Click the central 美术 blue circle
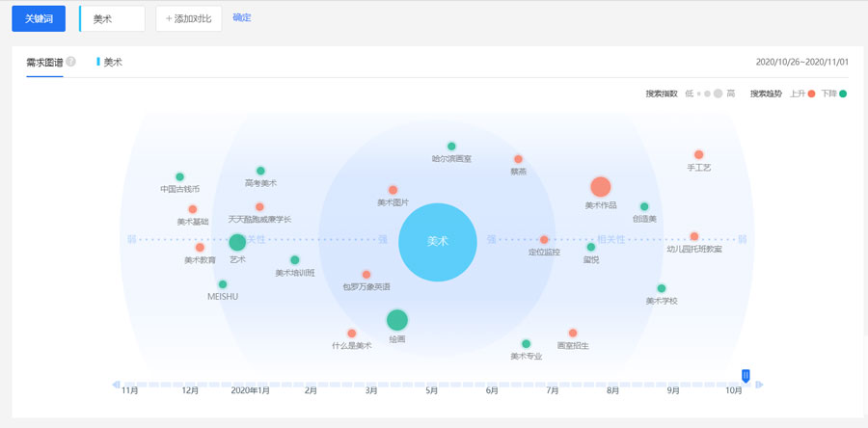Viewport: 868px width, 428px height. click(x=438, y=241)
